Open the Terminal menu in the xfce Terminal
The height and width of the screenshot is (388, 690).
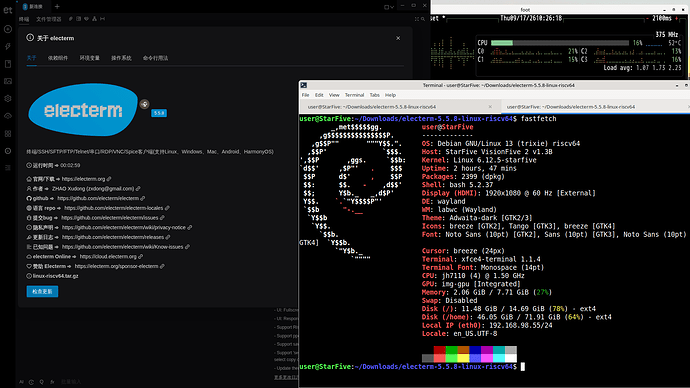[354, 95]
